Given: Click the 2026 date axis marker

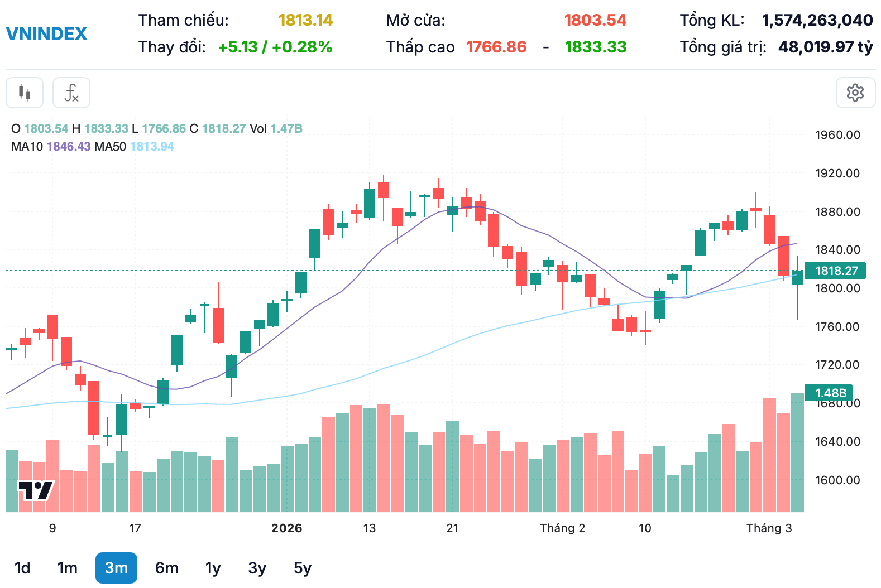Looking at the screenshot, I should point(287,528).
